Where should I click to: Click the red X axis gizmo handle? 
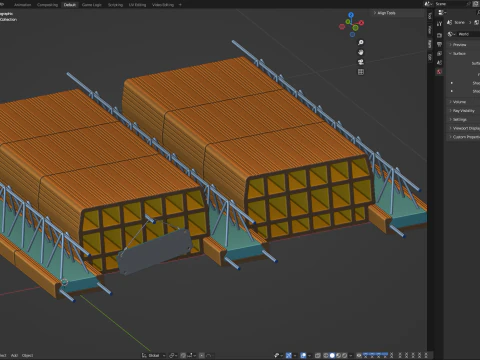(x=361, y=23)
